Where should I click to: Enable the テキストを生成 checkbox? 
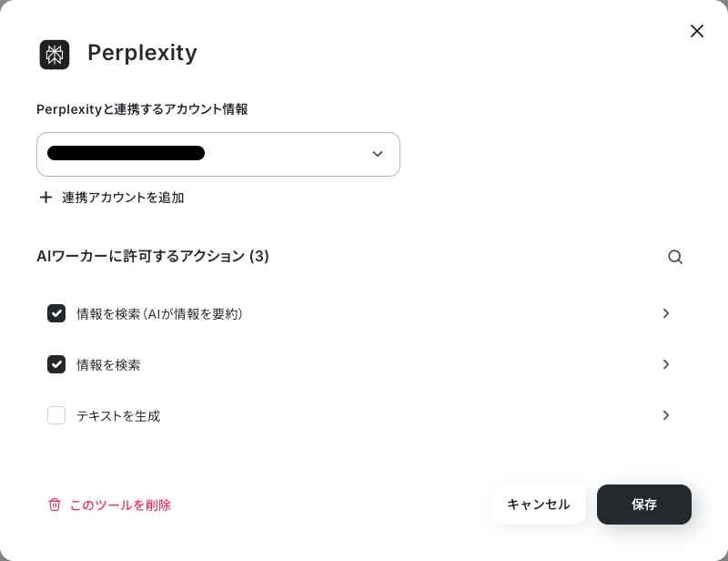pos(56,415)
